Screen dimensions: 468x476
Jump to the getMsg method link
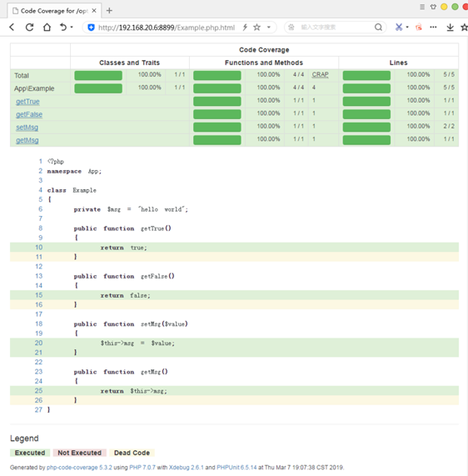pos(27,140)
